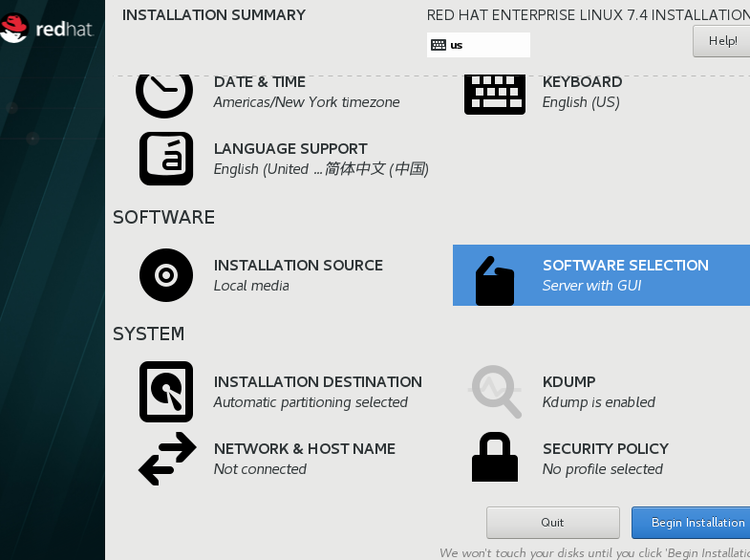Open the LANGUAGE SUPPORT heading
Image resolution: width=750 pixels, height=560 pixels.
tap(290, 149)
